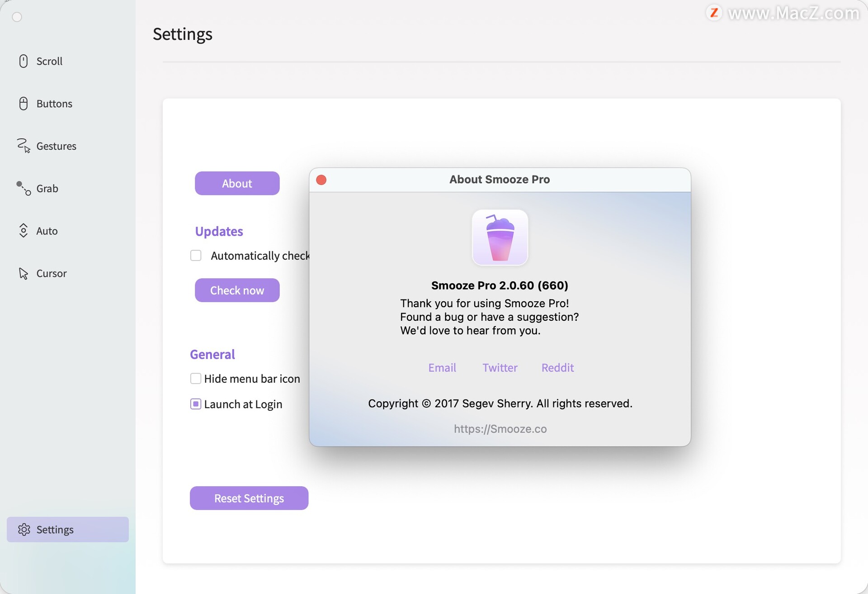868x594 pixels.
Task: Click the Auto scroll icon in sidebar
Action: coord(24,231)
